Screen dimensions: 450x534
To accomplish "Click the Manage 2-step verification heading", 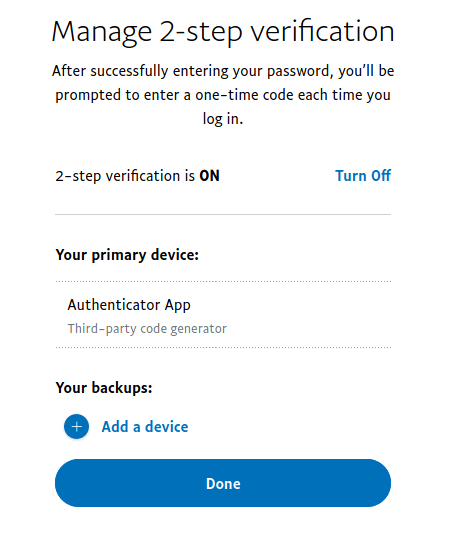I will [x=223, y=32].
